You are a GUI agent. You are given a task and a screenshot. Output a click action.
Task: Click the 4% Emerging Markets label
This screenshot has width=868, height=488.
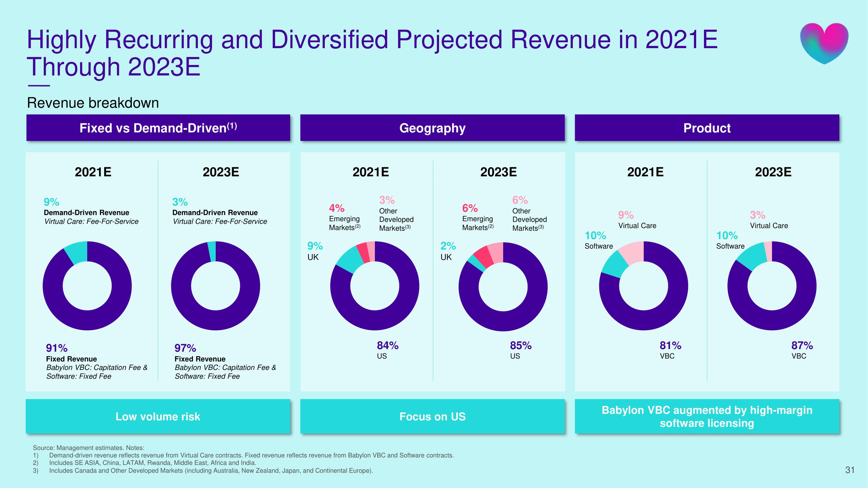[x=345, y=217]
